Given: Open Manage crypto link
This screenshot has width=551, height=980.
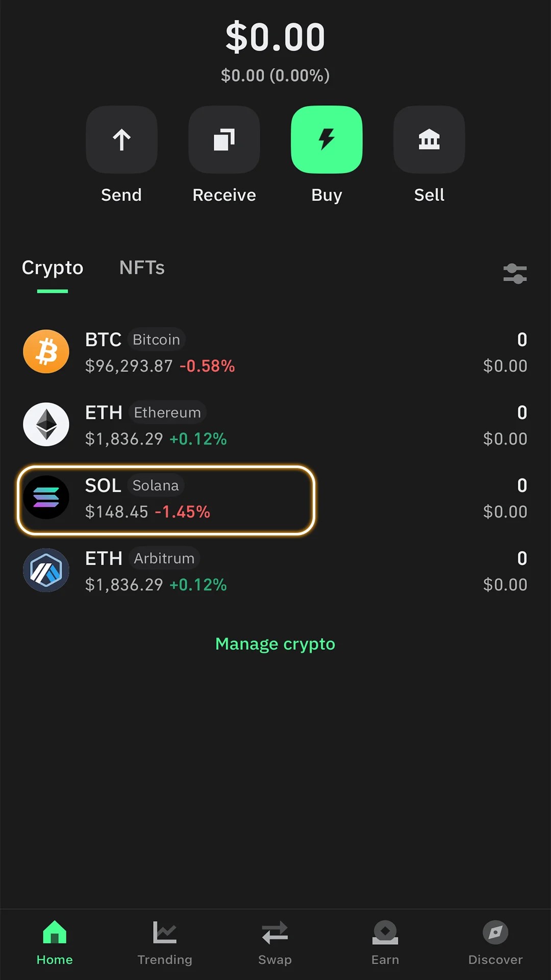Looking at the screenshot, I should 275,644.
